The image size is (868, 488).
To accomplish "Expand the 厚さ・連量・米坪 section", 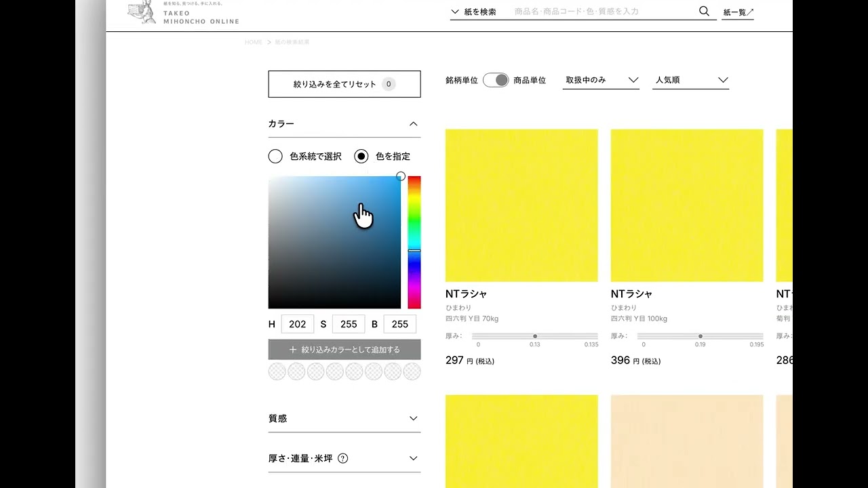I will tap(344, 458).
